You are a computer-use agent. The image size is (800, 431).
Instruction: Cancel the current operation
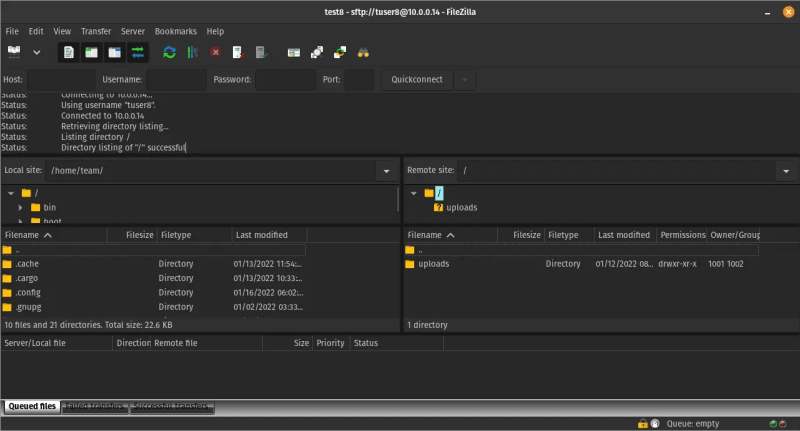pos(216,52)
